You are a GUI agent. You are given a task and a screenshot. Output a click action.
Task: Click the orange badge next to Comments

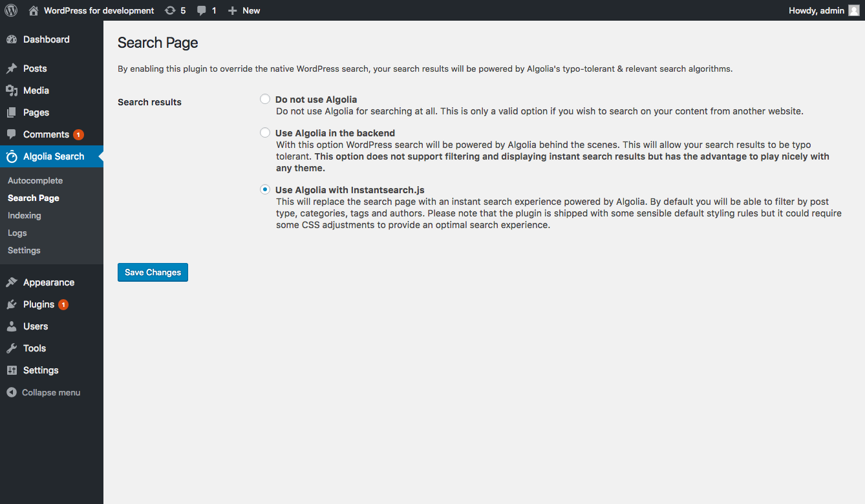coord(78,134)
